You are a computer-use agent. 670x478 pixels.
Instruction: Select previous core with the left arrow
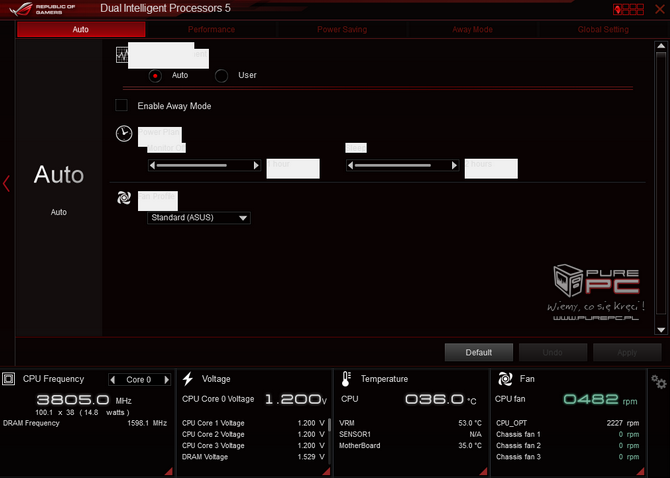click(113, 379)
